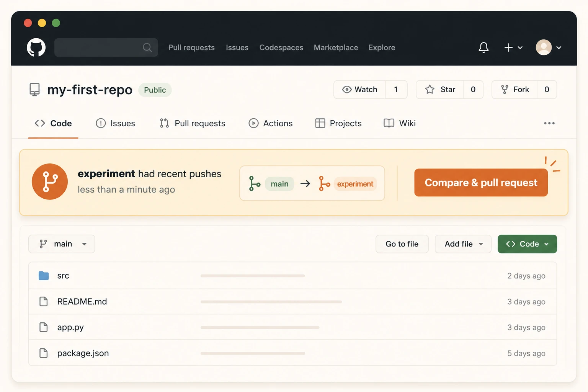Open the notifications bell
The image size is (588, 392).
[x=483, y=47]
